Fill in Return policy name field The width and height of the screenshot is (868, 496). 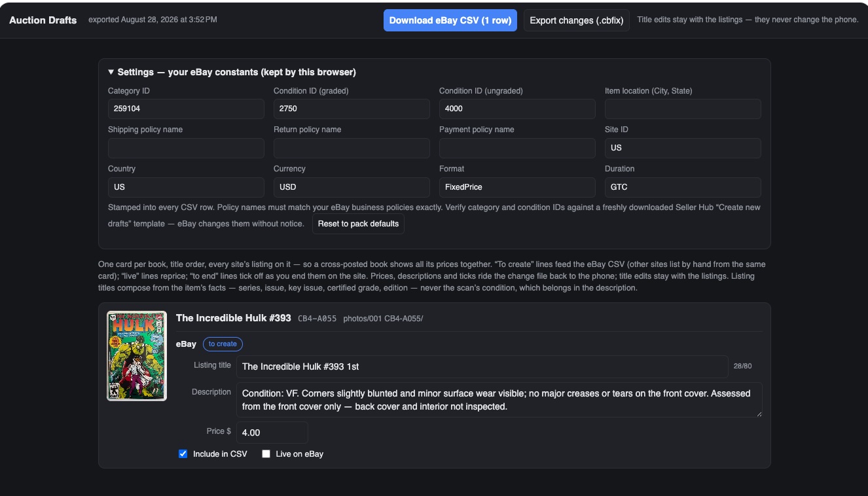[352, 148]
